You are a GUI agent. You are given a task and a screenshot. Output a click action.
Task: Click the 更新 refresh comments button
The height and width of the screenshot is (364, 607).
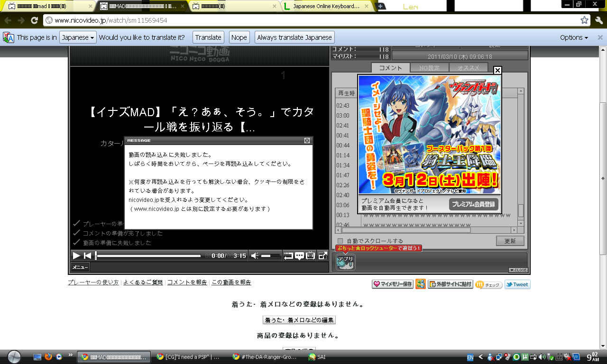[x=510, y=241]
